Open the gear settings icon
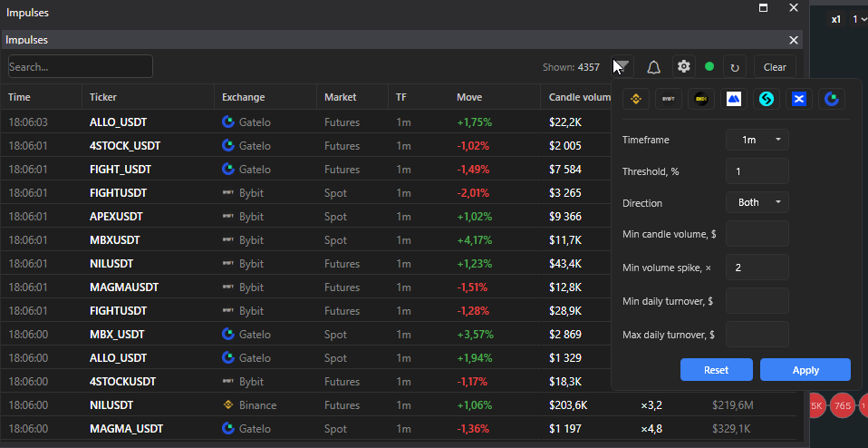 click(x=684, y=66)
